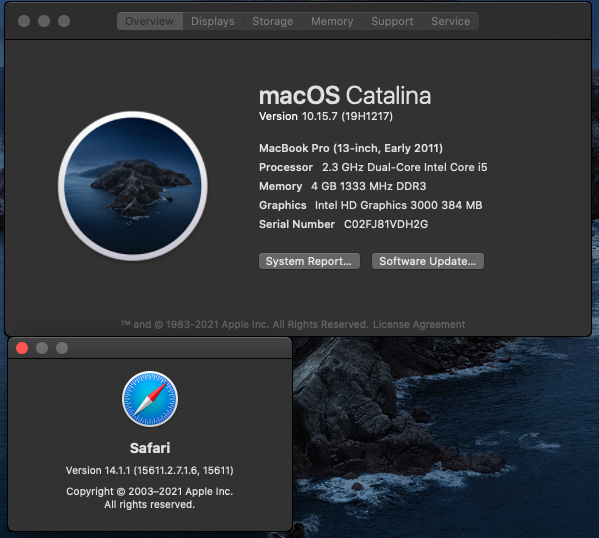
Task: Click the dimmed zoom button of About This Mac
Action: tap(64, 21)
